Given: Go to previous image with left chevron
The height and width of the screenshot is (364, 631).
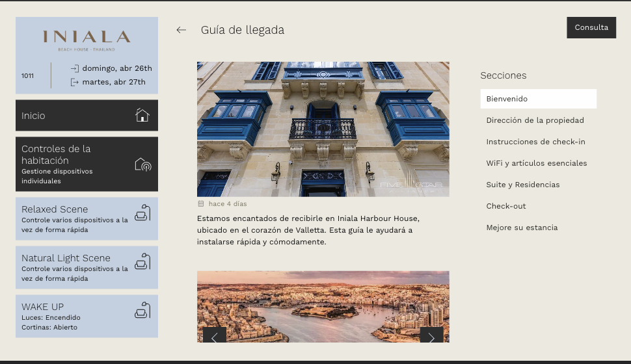Looking at the screenshot, I should click(215, 335).
